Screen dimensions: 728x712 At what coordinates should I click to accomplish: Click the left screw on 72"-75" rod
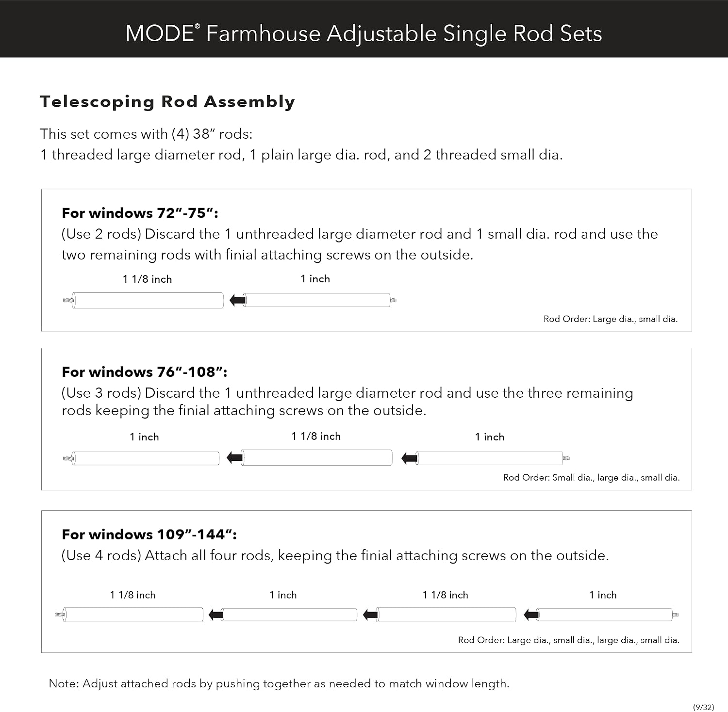68,300
